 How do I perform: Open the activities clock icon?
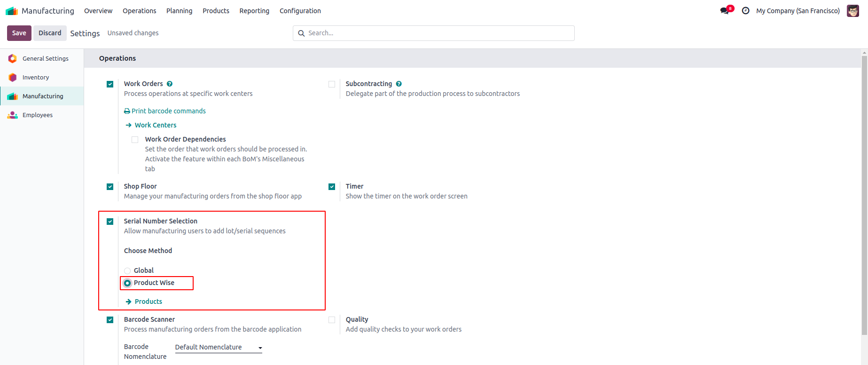pos(745,11)
